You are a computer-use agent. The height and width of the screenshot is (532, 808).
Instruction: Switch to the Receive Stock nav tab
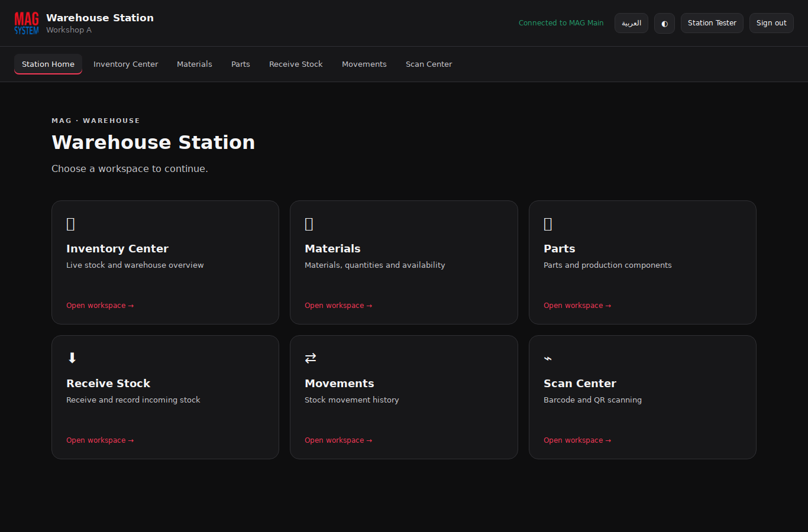296,64
